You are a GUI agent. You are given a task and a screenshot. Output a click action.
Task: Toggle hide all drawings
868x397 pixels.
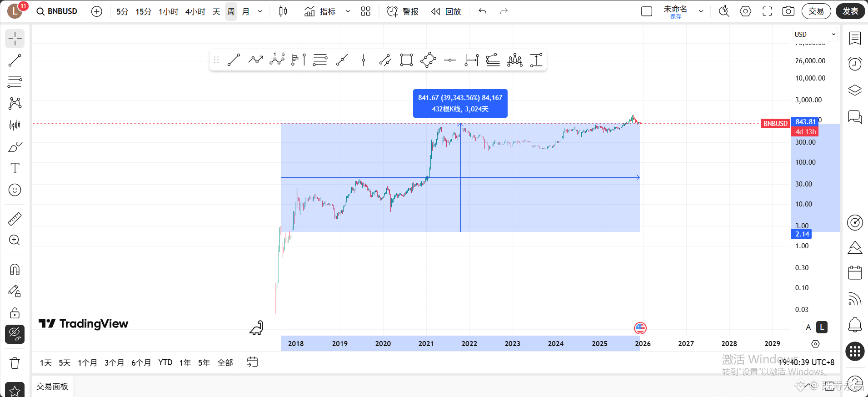pyautogui.click(x=15, y=334)
